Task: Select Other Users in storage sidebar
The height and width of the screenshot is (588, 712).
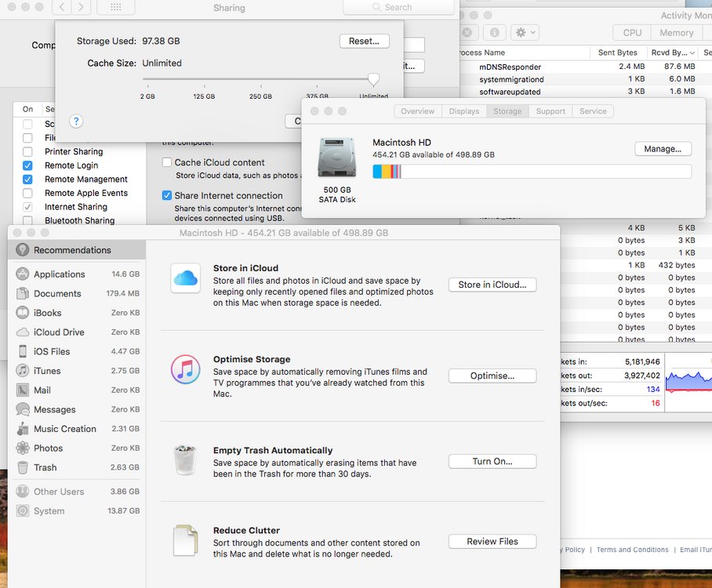Action: (x=77, y=492)
